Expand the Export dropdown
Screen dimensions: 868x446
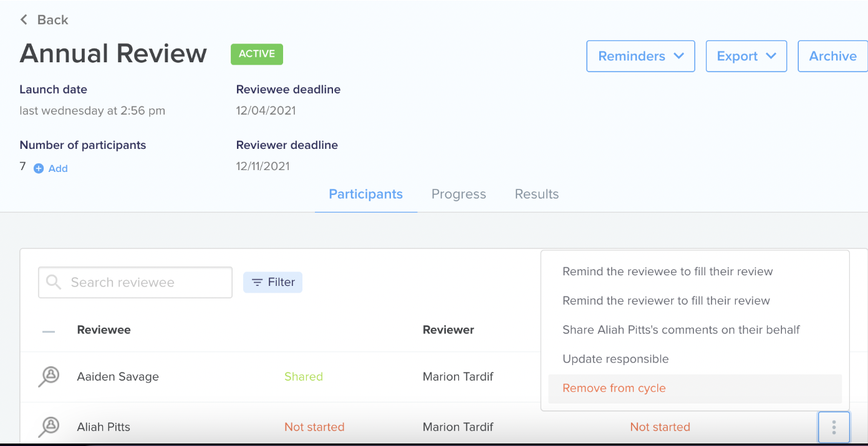click(x=746, y=56)
